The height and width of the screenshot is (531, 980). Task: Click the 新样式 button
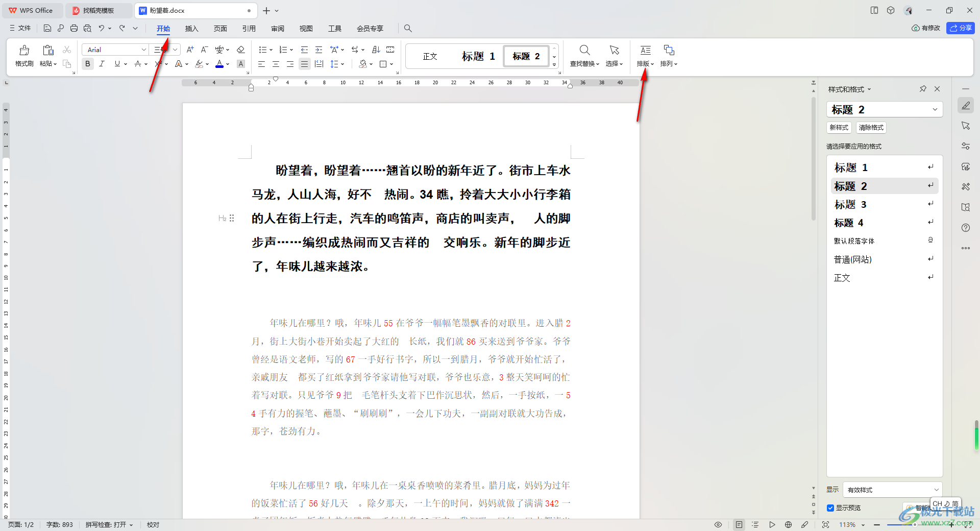(x=839, y=128)
